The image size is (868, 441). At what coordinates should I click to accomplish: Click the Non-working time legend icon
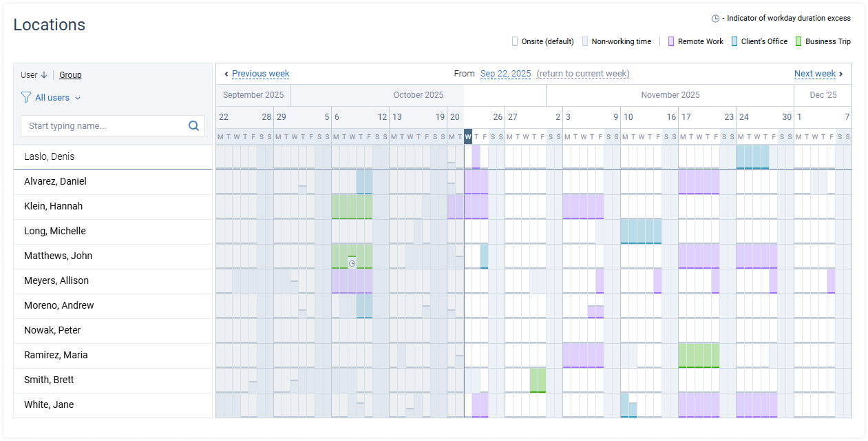pos(586,41)
